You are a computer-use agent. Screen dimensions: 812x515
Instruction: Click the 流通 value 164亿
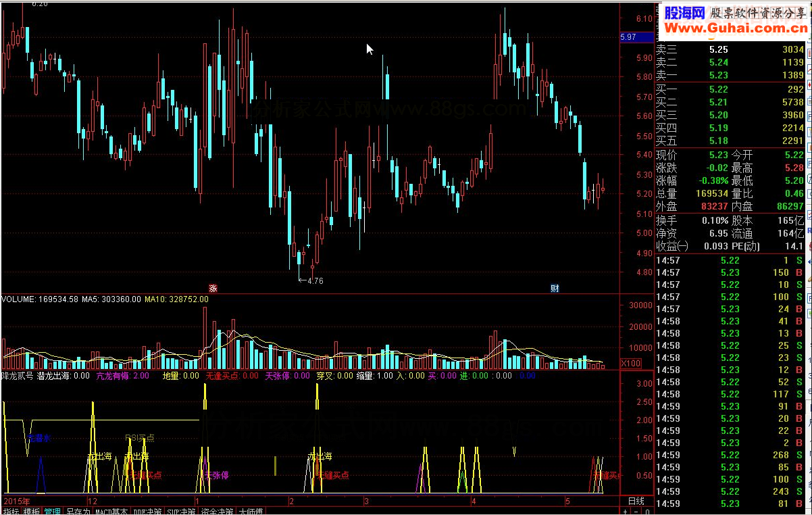[791, 233]
